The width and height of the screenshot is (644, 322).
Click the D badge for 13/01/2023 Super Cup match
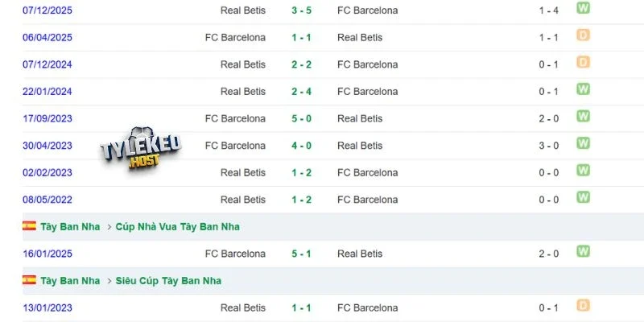click(583, 305)
